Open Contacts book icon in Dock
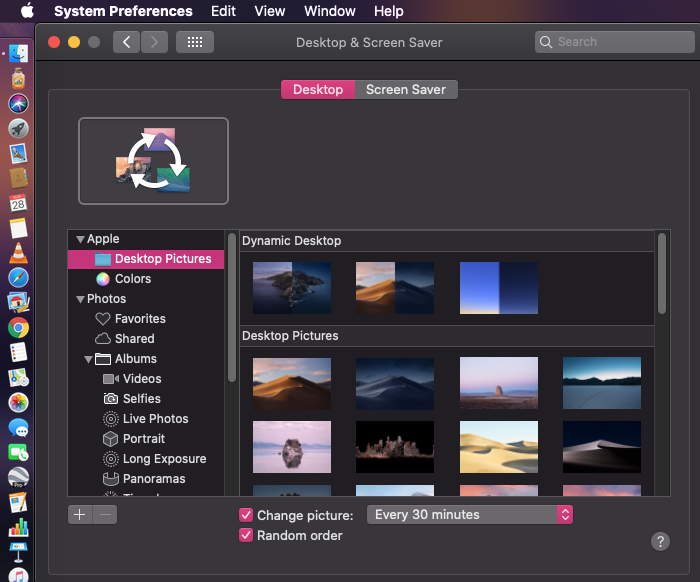The width and height of the screenshot is (700, 582). [18, 179]
